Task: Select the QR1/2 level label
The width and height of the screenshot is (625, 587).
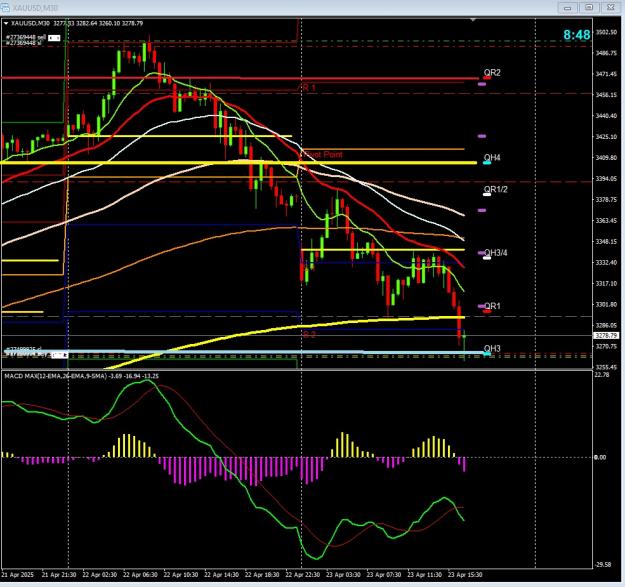Action: [495, 189]
